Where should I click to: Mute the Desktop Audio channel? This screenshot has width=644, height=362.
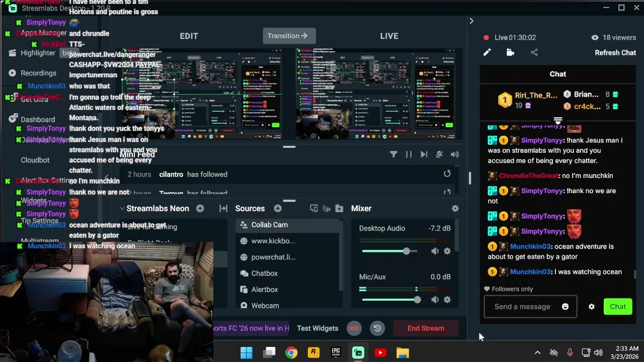pyautogui.click(x=435, y=251)
